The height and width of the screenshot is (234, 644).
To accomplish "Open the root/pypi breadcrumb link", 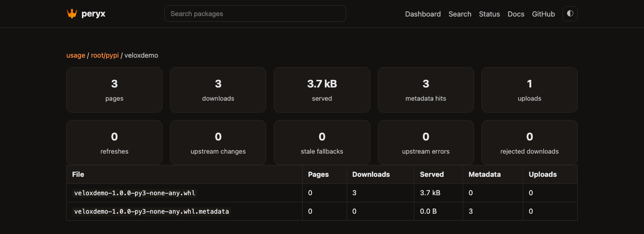I will click(x=105, y=55).
